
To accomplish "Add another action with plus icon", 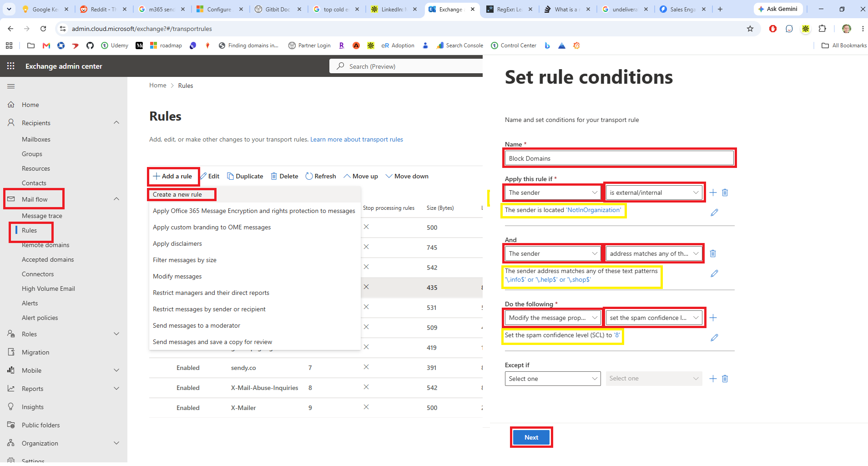I will click(713, 318).
